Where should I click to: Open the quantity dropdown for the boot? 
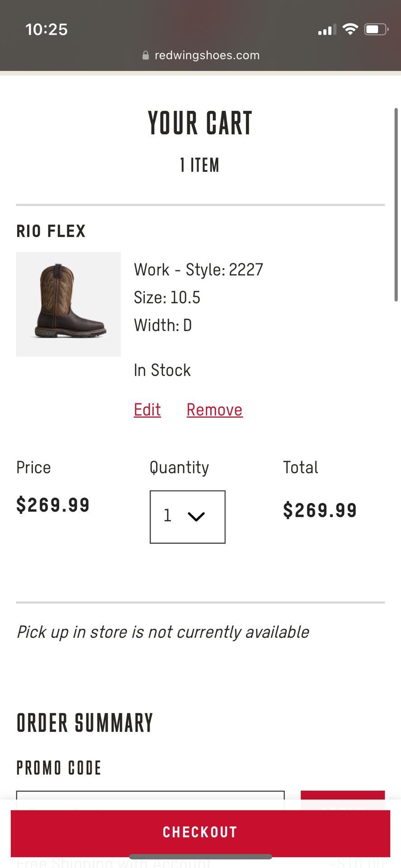(x=187, y=516)
